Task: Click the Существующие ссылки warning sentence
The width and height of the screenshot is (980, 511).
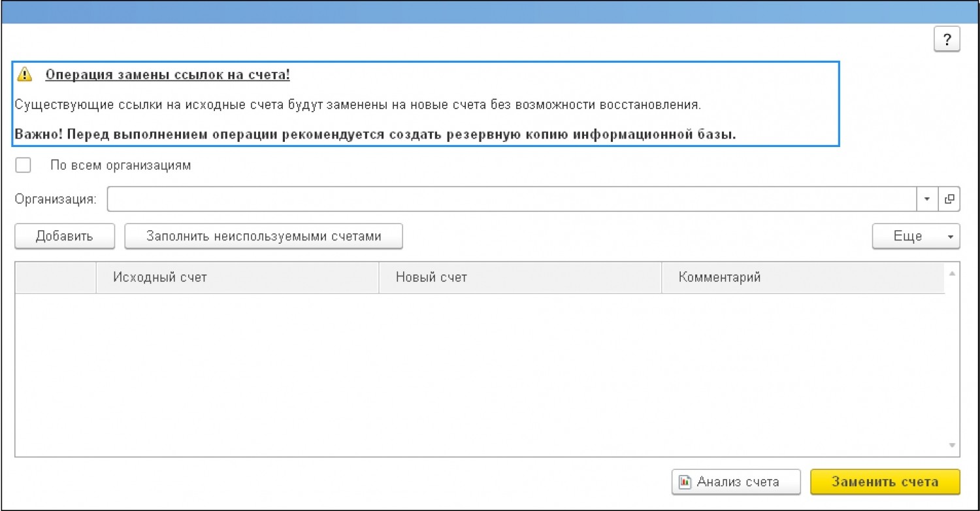Action: pos(357,105)
